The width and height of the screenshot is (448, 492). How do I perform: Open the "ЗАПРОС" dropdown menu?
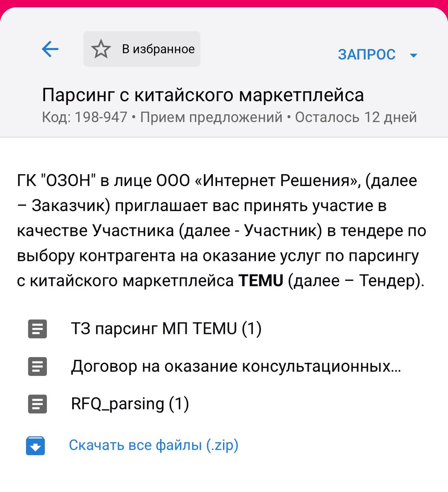[367, 55]
